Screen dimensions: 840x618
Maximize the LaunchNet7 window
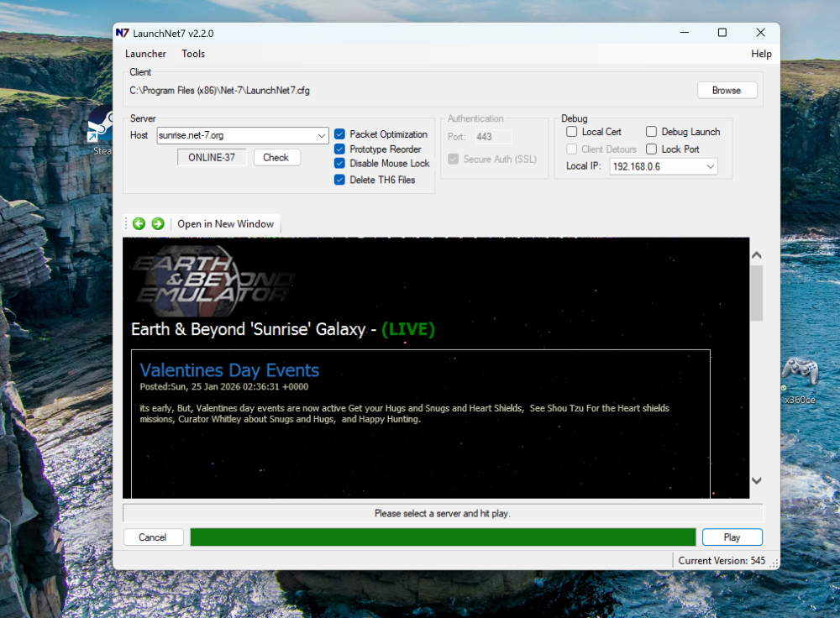722,33
